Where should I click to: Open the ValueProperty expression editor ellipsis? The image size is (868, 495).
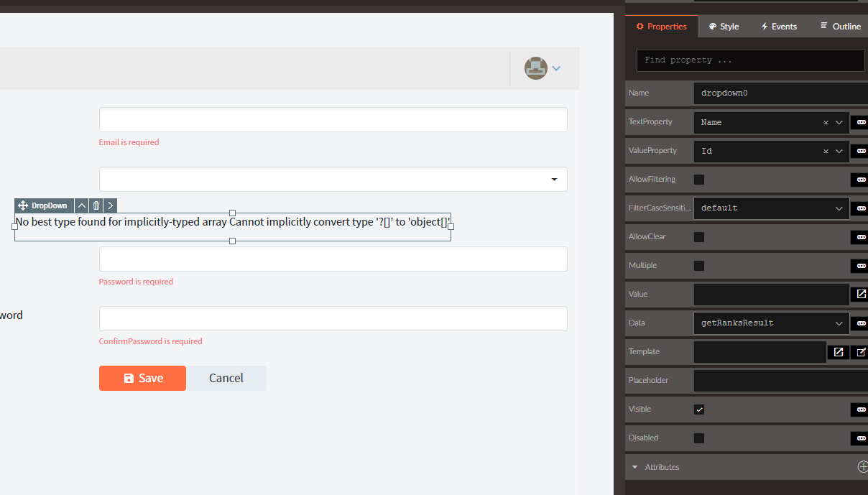point(861,151)
